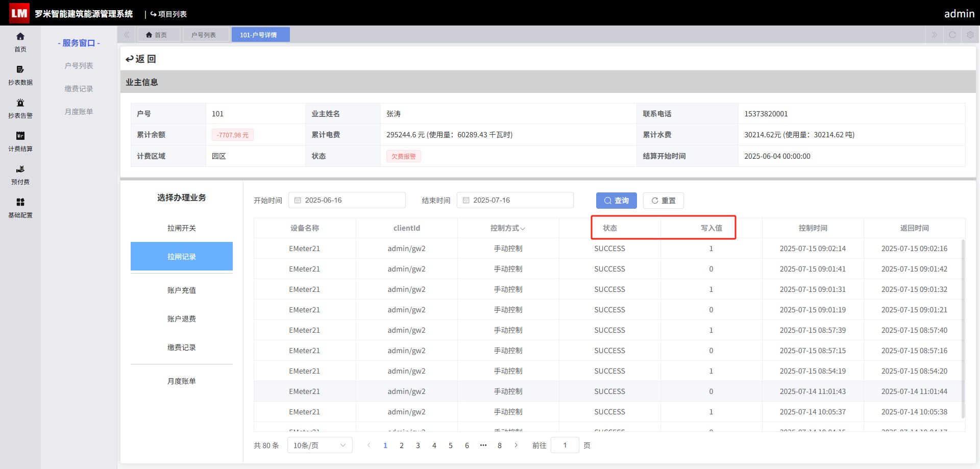
Task: Click the table vertical scrollbar
Action: coord(963,329)
